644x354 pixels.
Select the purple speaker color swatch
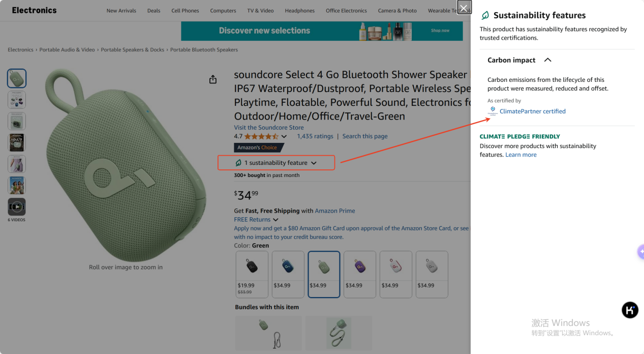[x=360, y=274]
